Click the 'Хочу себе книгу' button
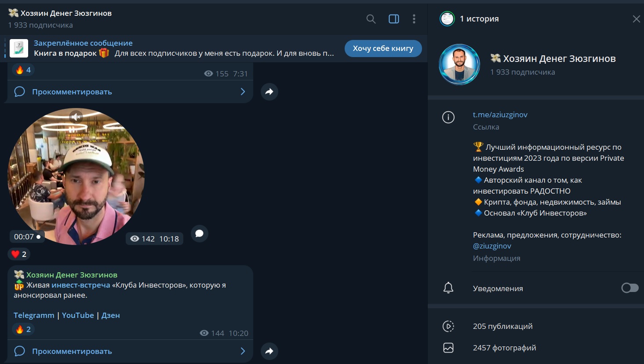Screen dimensions: 644x364 [383, 48]
